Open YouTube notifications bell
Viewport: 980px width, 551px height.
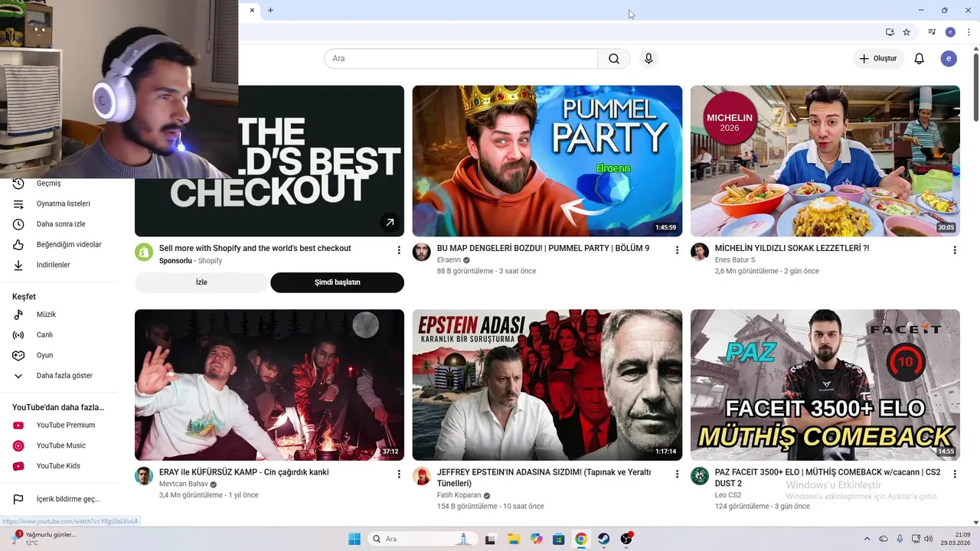point(920,59)
